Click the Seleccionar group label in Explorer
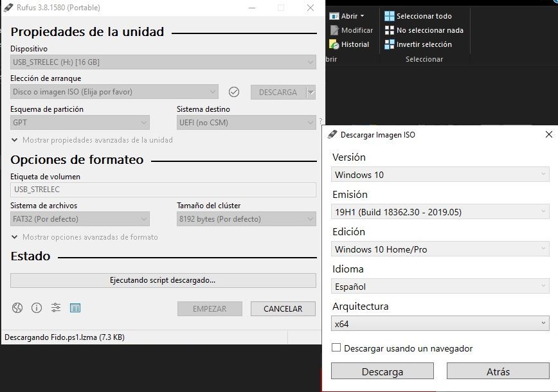 pyautogui.click(x=424, y=59)
